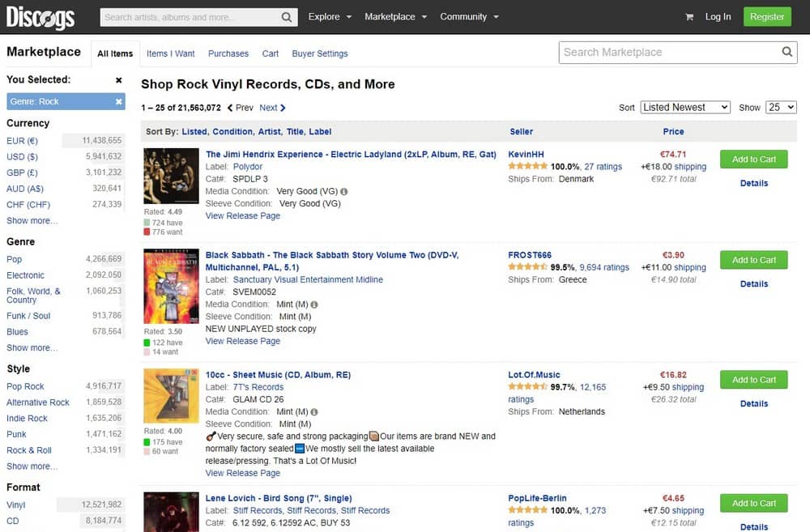This screenshot has width=810, height=532.
Task: Filter by Alternative Rock style
Action: point(38,402)
